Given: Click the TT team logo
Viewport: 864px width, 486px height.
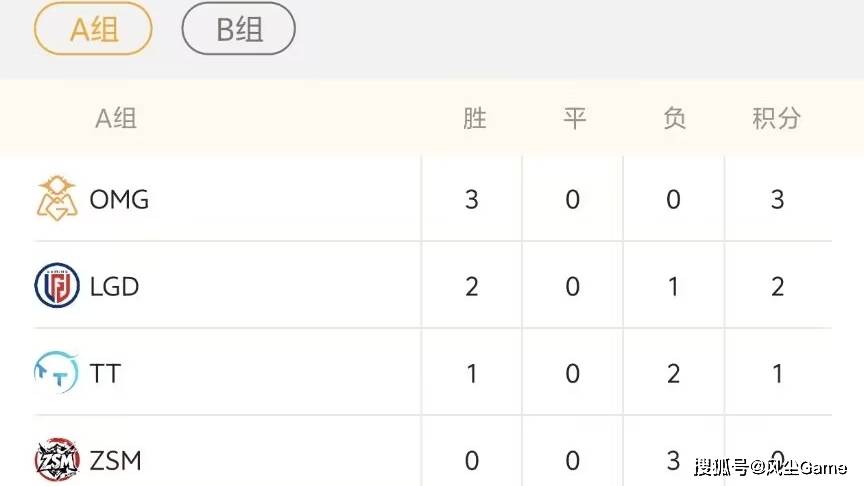Looking at the screenshot, I should pyautogui.click(x=57, y=374).
